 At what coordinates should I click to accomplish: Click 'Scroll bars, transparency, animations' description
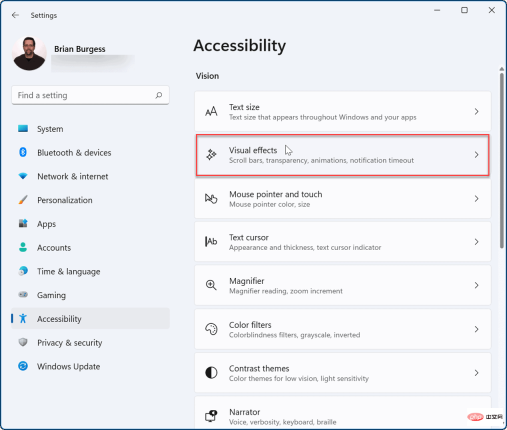321,160
